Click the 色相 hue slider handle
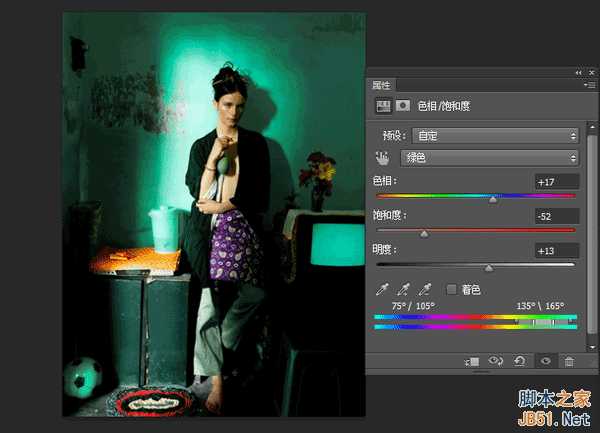This screenshot has height=433, width=600. point(492,199)
